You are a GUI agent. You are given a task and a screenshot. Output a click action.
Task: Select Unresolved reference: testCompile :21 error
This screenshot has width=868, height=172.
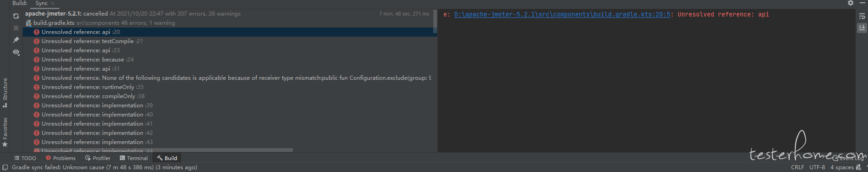[92, 41]
